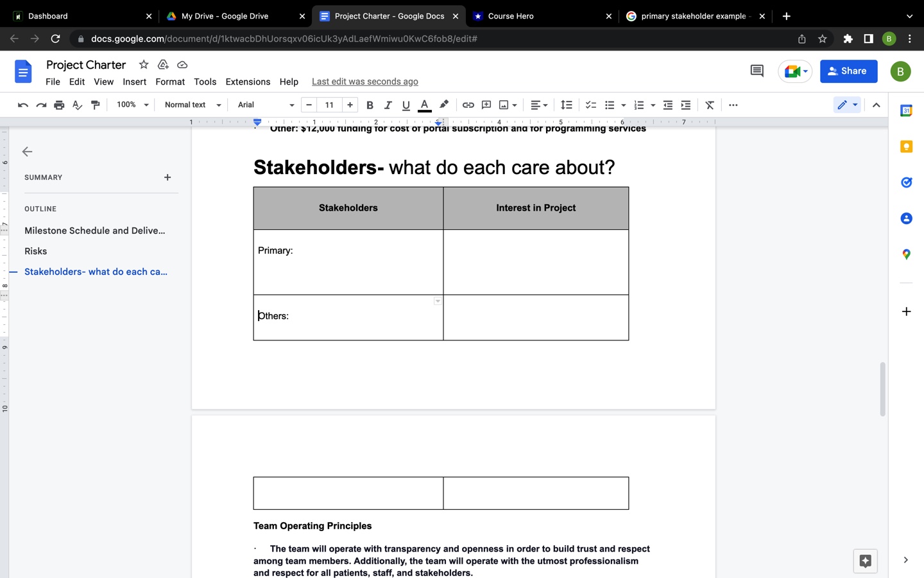Click the Share button
Screen dimensions: 924x578
point(848,71)
